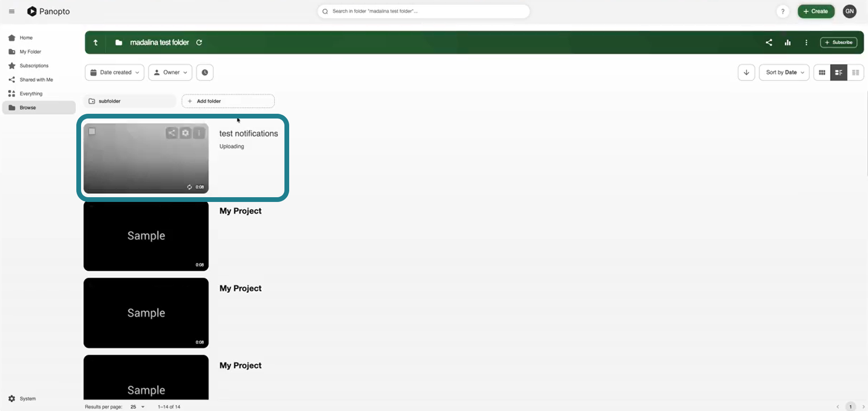Open folder more options in header
868x411 pixels.
[806, 43]
